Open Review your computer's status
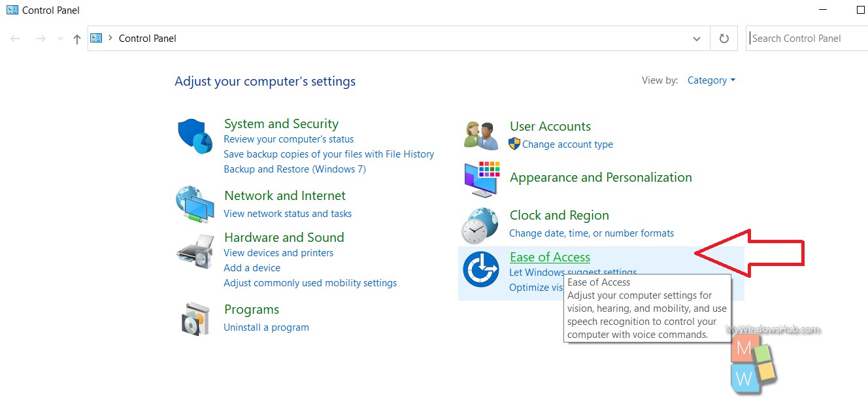 [288, 139]
